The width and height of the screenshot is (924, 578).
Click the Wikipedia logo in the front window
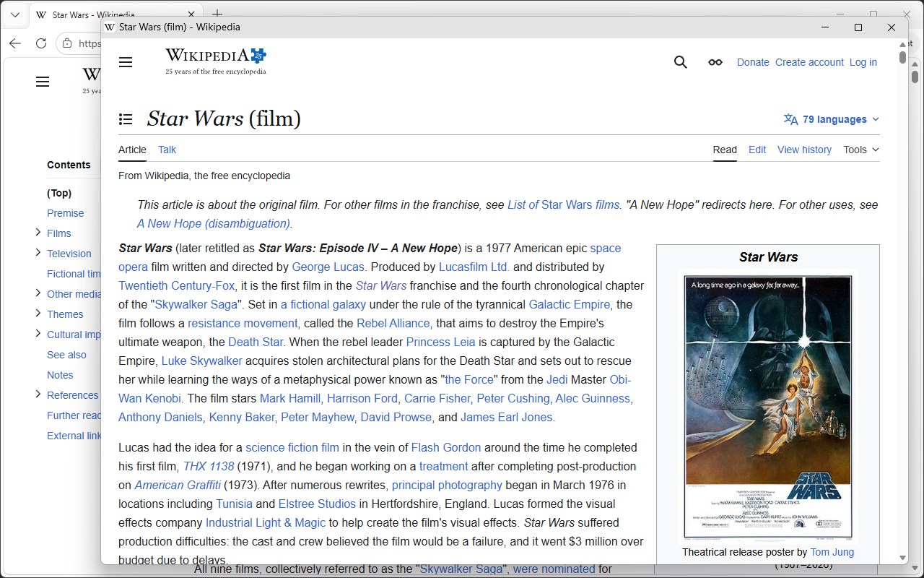tap(216, 61)
